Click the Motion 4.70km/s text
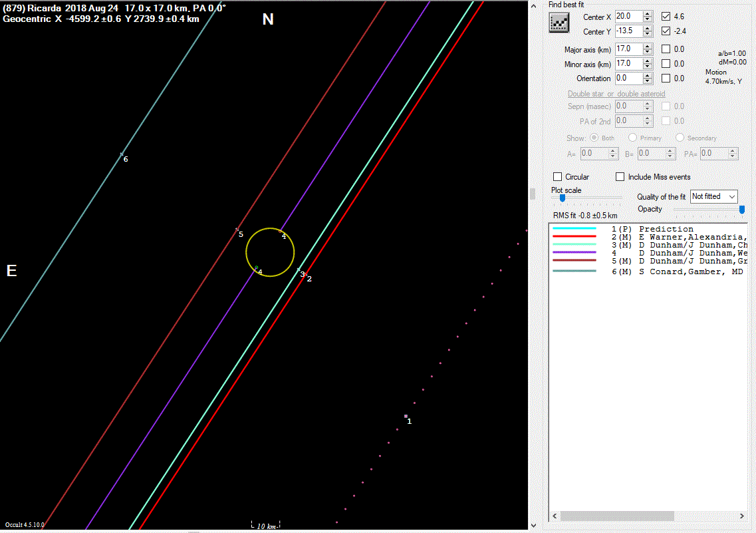Viewport: 756px width, 533px height. point(723,77)
